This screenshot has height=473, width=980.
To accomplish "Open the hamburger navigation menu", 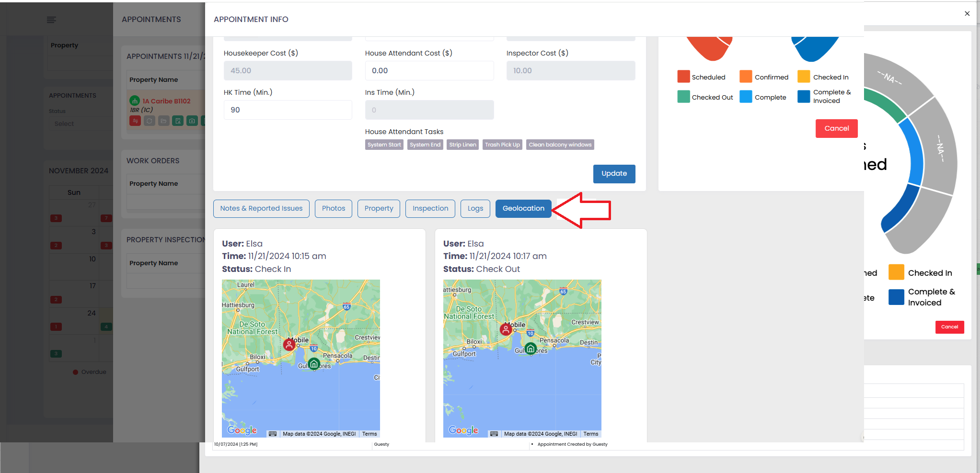I will pyautogui.click(x=50, y=19).
